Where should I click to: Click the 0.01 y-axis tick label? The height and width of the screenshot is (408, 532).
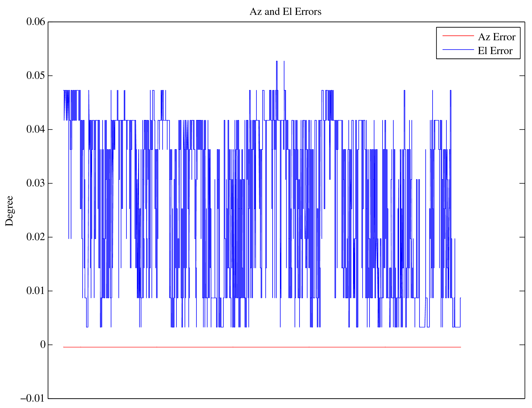35,291
